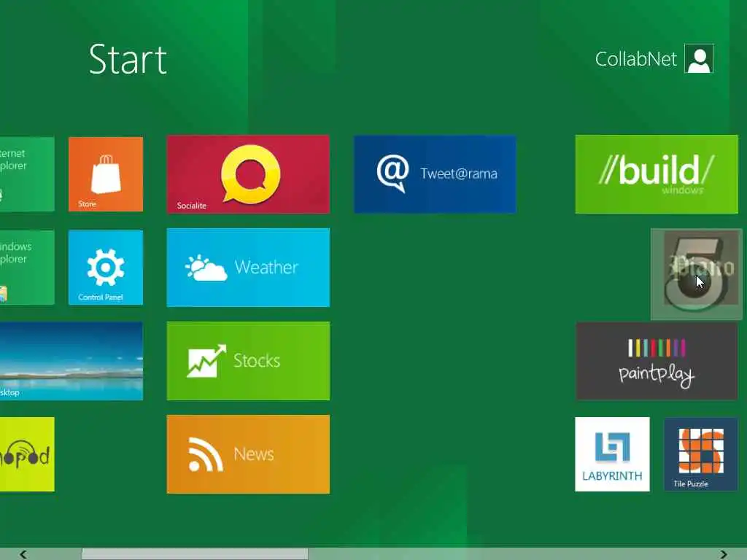The image size is (747, 560).
Task: Click the left scroll arrow
Action: [x=23, y=554]
